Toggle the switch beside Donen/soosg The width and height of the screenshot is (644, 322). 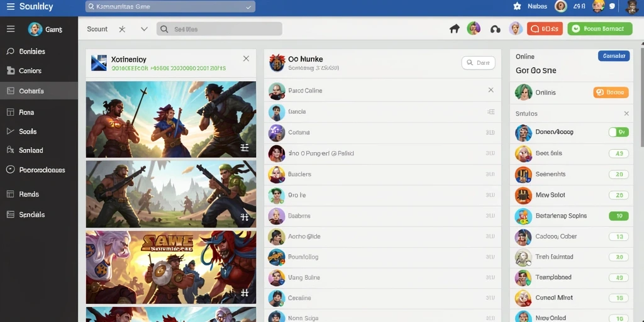(x=619, y=132)
